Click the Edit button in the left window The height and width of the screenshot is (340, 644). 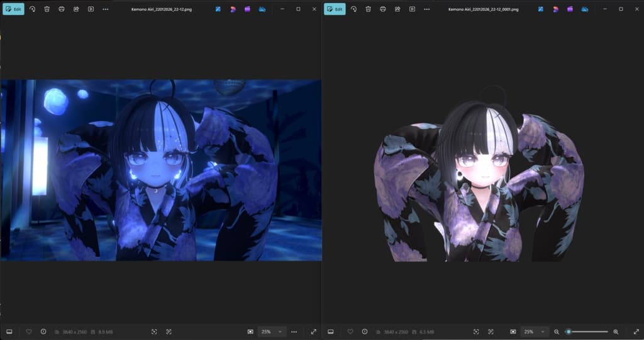pos(14,9)
